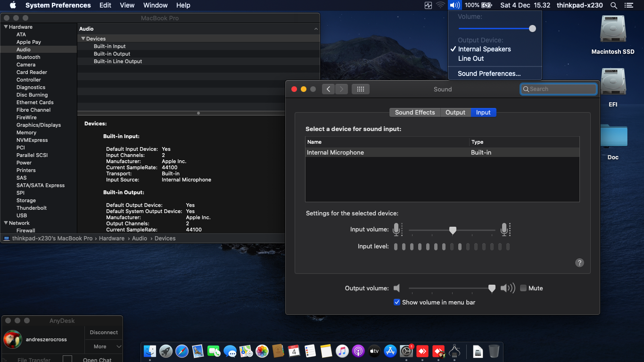Screen dimensions: 644x362
Task: Select the Doc folder on desktop
Action: 613,141
